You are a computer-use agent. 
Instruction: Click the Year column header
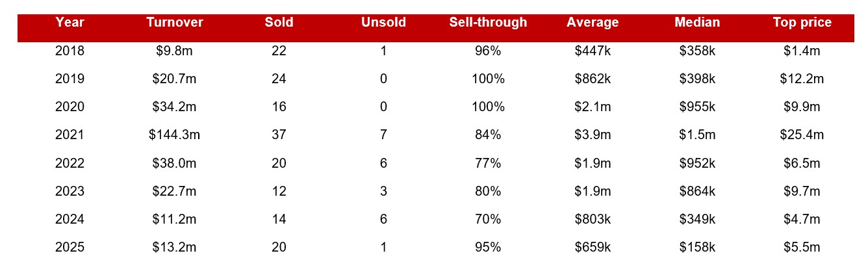[x=70, y=23]
